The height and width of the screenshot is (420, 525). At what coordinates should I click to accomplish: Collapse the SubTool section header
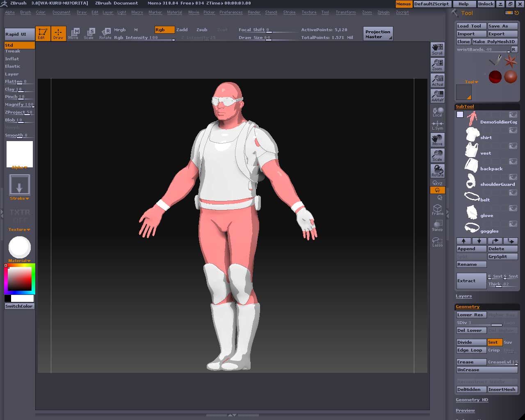coord(465,107)
